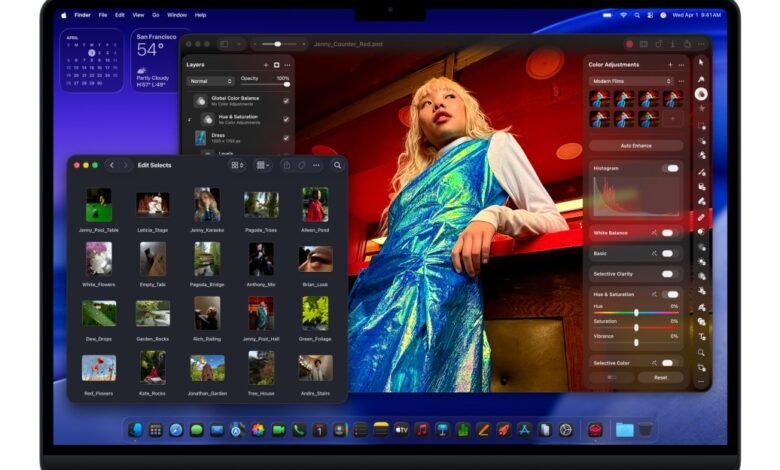Image resolution: width=780 pixels, height=470 pixels.
Task: Select the Type tool in the tool strip
Action: click(701, 337)
